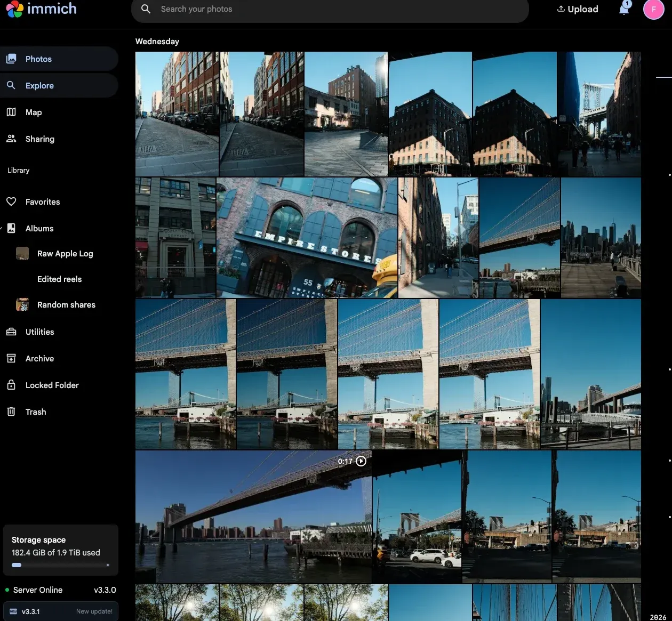
Task: Open the Map view
Action: coord(59,112)
